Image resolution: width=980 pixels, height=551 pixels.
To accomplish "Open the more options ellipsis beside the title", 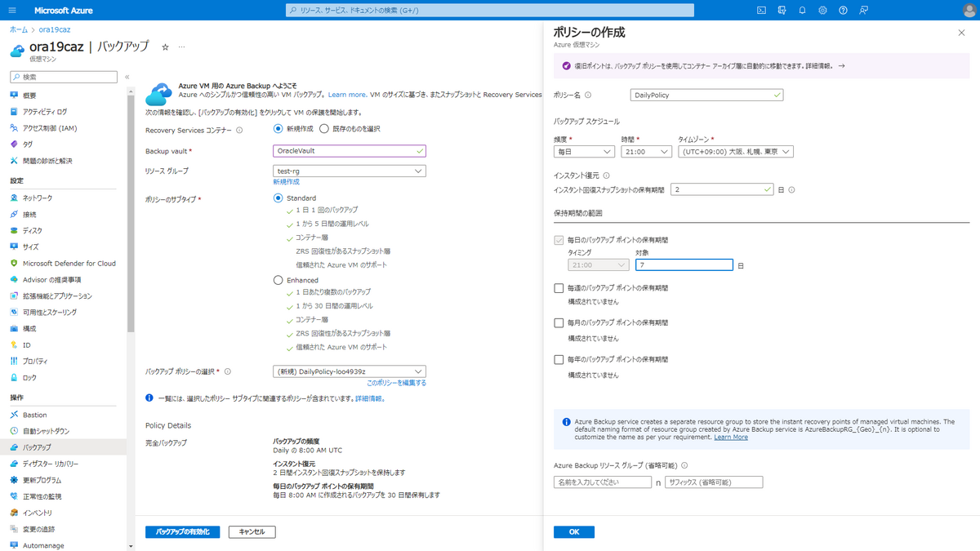I will (181, 47).
